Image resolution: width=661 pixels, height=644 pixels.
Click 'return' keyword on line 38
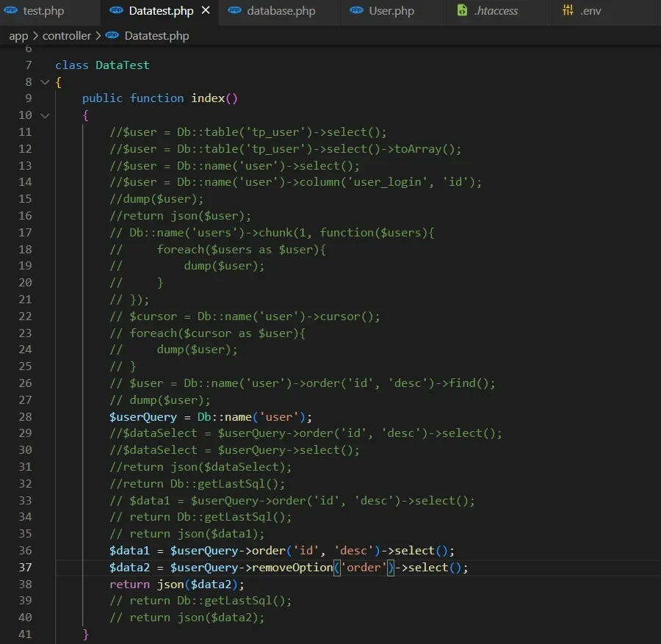tap(129, 584)
